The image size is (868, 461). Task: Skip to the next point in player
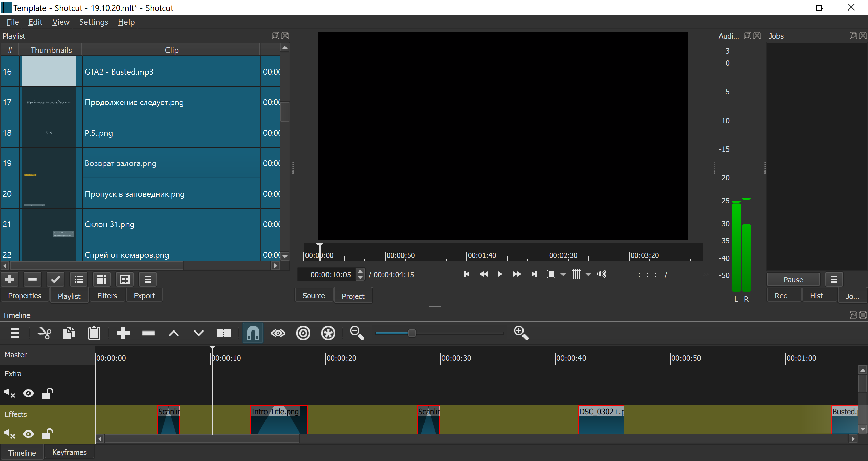tap(534, 274)
